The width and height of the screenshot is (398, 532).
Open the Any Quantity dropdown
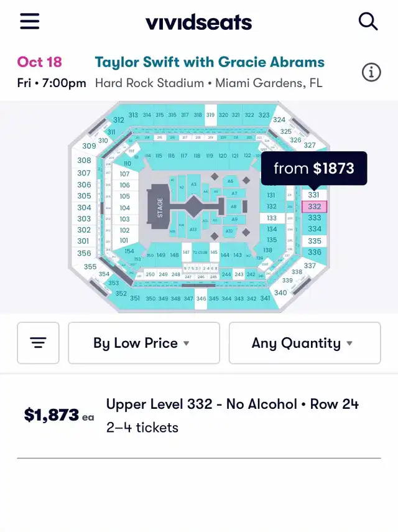tap(305, 343)
